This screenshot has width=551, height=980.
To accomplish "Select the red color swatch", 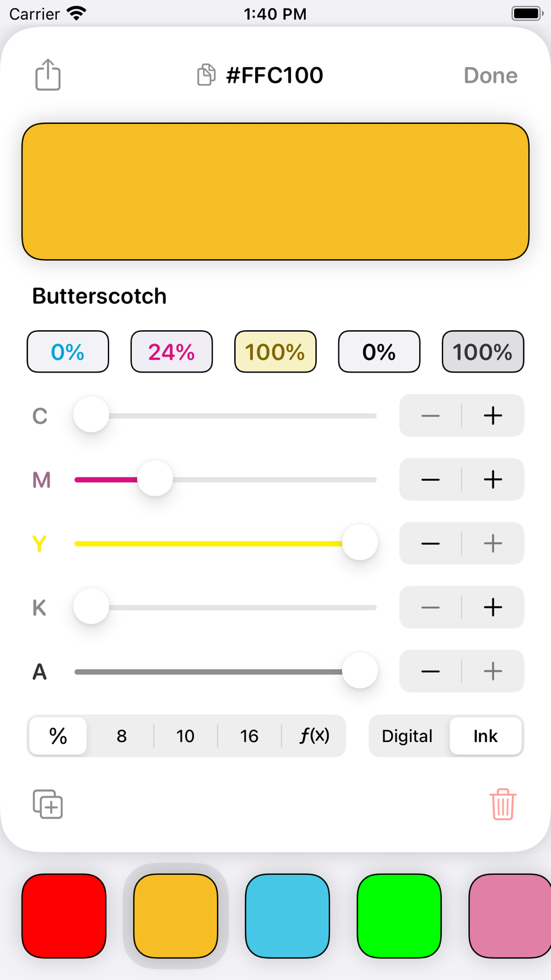I will tap(64, 916).
